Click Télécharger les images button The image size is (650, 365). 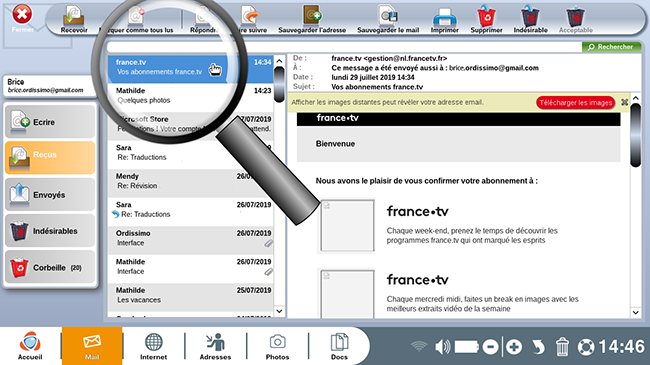(576, 102)
